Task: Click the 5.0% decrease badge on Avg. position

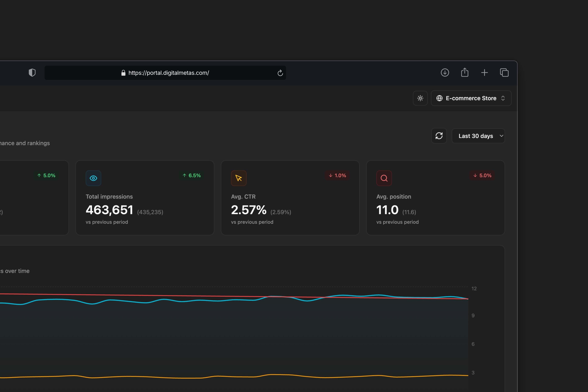Action: pyautogui.click(x=482, y=175)
